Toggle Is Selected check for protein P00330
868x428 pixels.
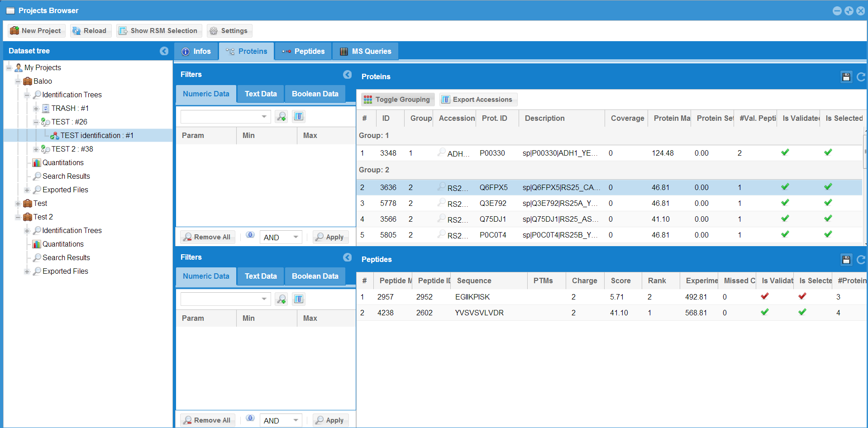click(x=828, y=152)
